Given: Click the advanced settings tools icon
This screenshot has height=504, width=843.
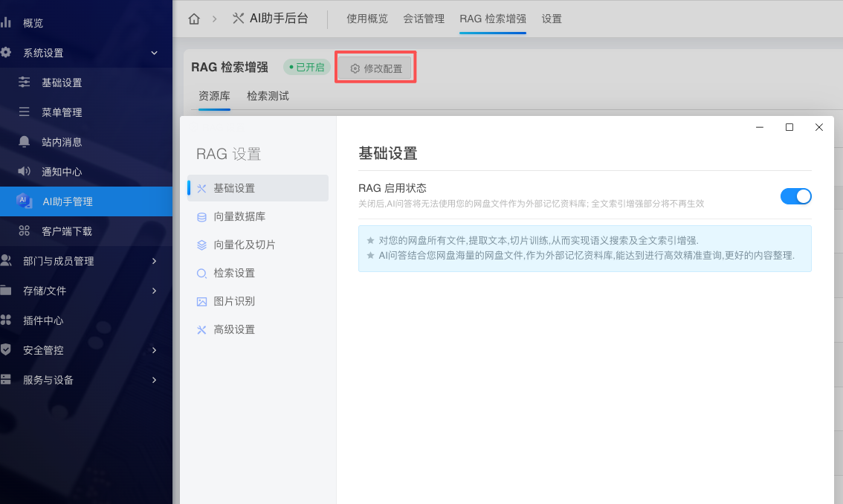Looking at the screenshot, I should [x=201, y=330].
